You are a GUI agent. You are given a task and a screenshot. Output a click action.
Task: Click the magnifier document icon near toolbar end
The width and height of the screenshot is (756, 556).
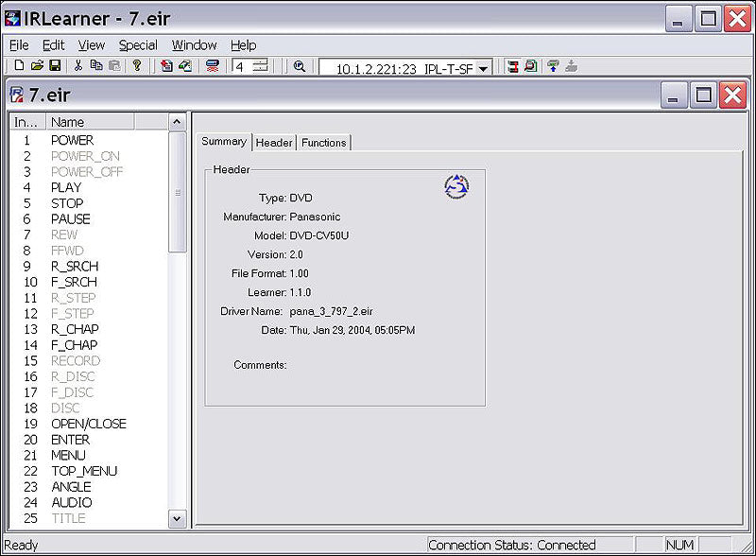(531, 66)
